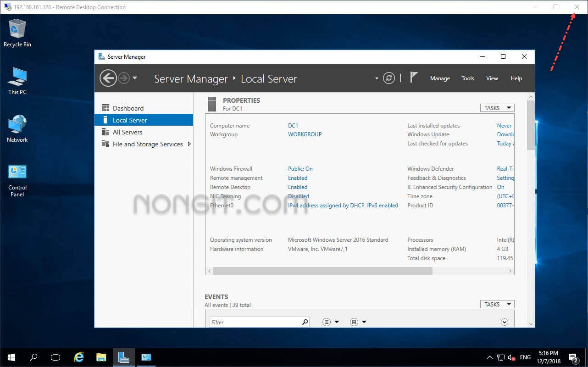This screenshot has height=367, width=588.
Task: Click the WORKGROUP link to change workgroup
Action: click(x=305, y=134)
